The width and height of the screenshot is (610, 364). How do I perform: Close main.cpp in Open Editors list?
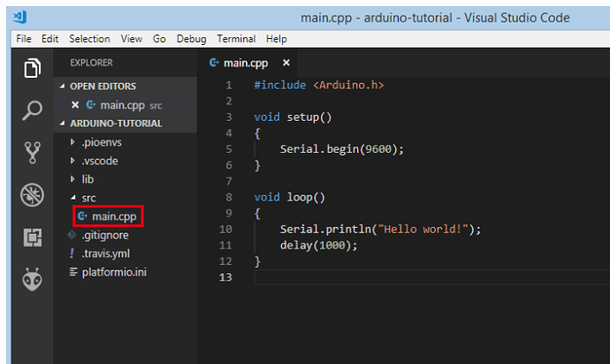pos(75,105)
